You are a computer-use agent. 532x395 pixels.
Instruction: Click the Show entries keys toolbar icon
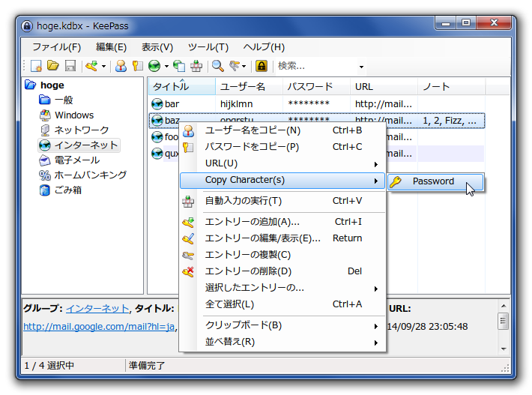point(235,65)
